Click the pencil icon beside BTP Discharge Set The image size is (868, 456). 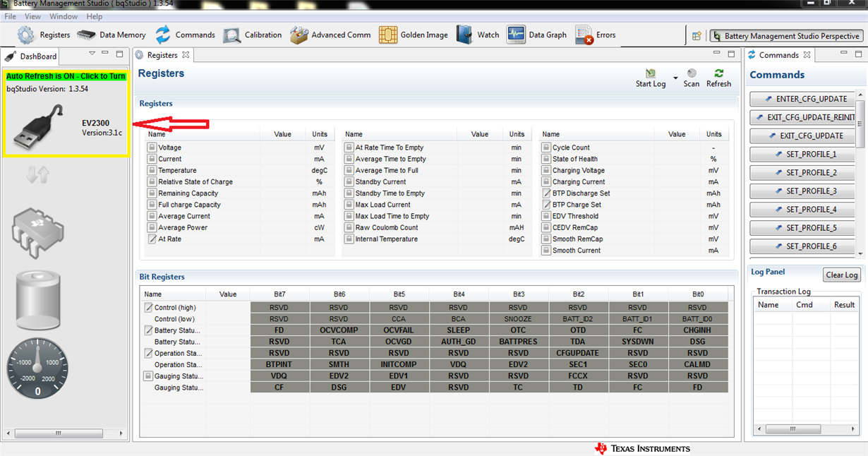point(546,193)
